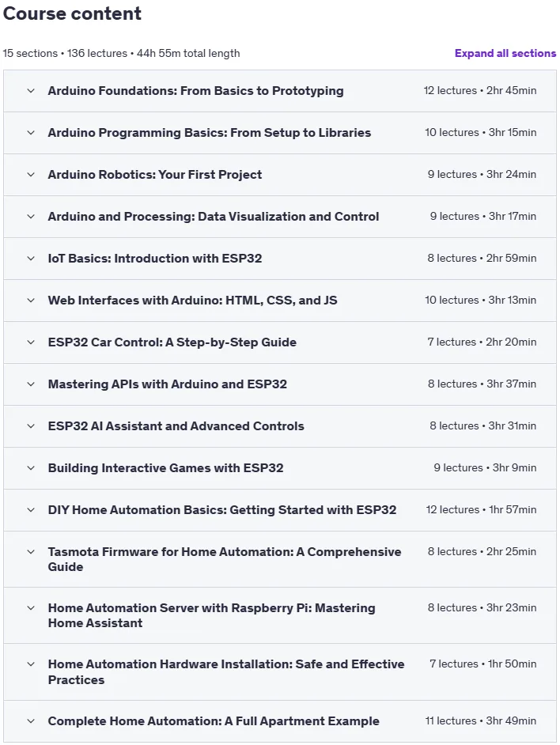Expand the Arduino Foundations section chevron
Viewport: 560px width, 745px height.
[x=31, y=91]
